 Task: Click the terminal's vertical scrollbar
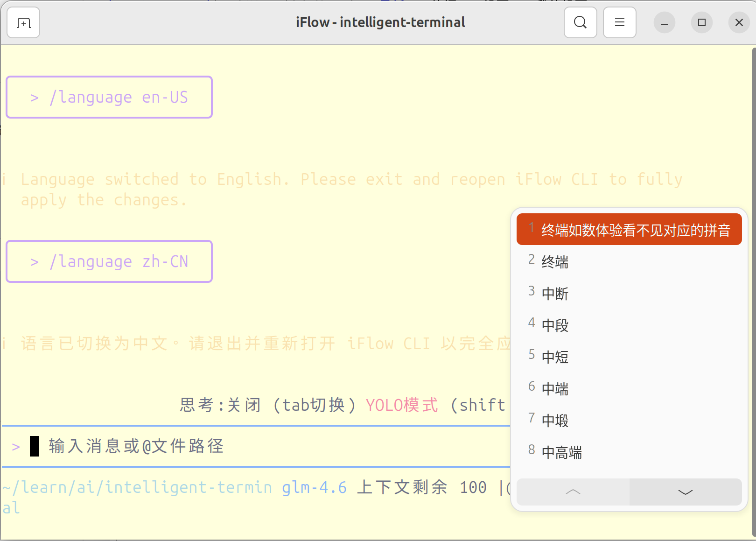(x=753, y=280)
